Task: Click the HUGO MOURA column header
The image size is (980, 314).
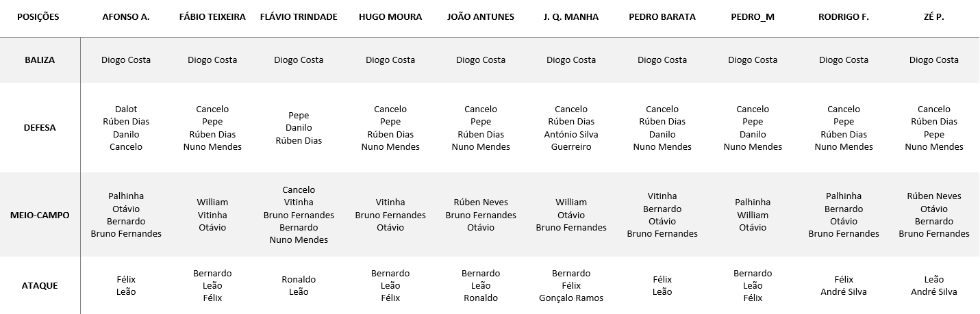Action: [x=390, y=17]
